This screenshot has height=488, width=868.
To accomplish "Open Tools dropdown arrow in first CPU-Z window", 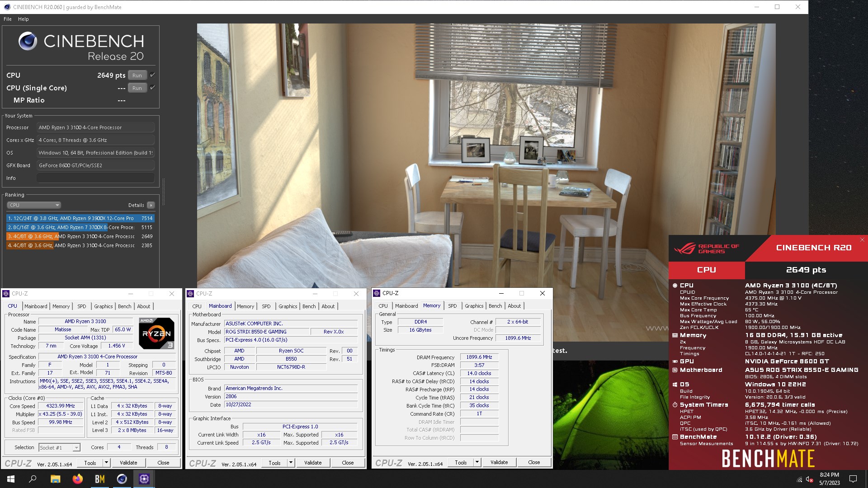I will click(106, 463).
